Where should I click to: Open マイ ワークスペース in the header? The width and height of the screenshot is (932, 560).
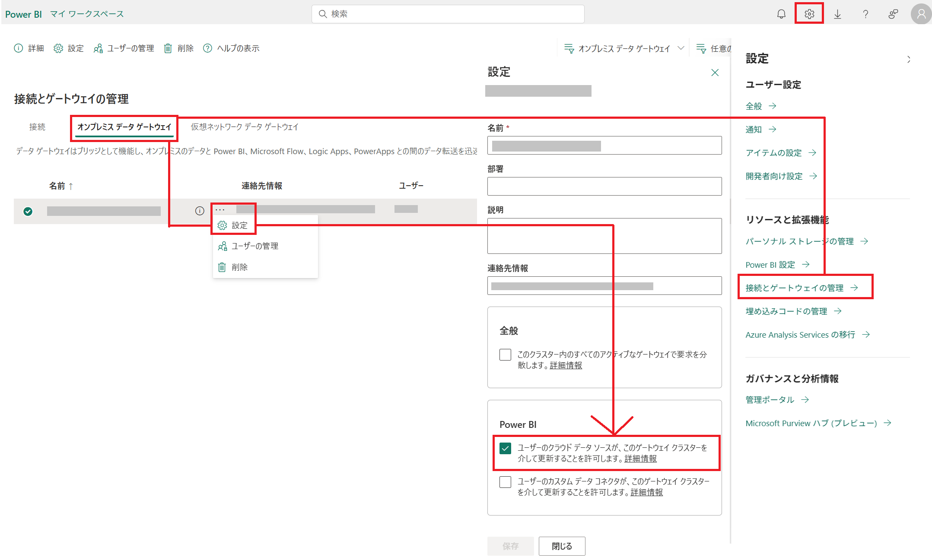(x=87, y=14)
